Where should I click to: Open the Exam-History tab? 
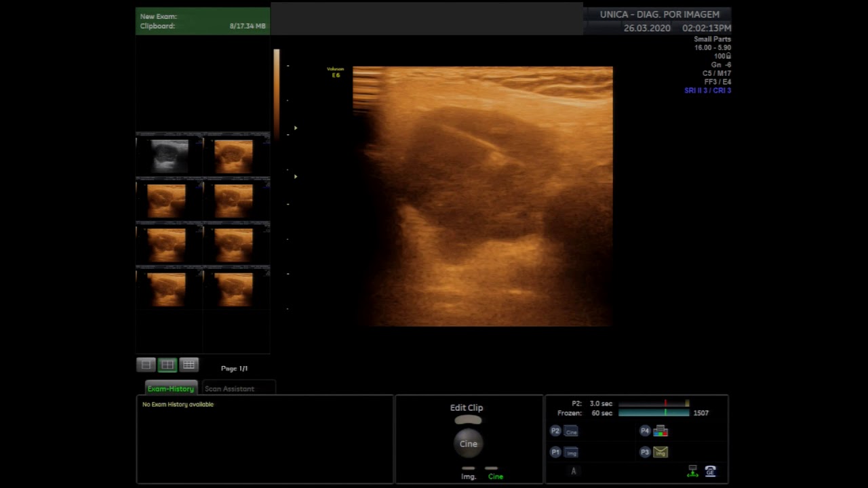click(x=171, y=388)
